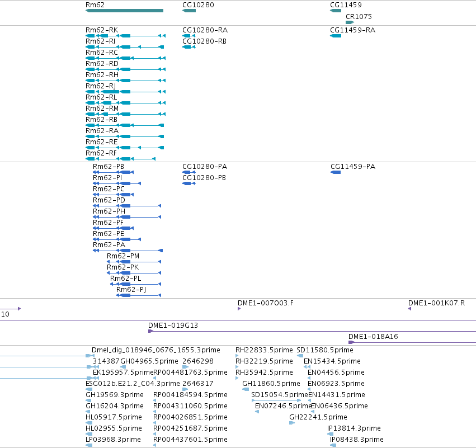
Task: Click Rm62-PH protein label
Action: pyautogui.click(x=109, y=211)
